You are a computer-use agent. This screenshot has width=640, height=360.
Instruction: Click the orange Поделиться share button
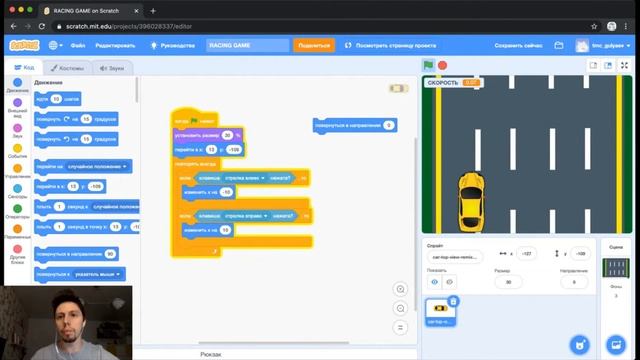click(314, 45)
